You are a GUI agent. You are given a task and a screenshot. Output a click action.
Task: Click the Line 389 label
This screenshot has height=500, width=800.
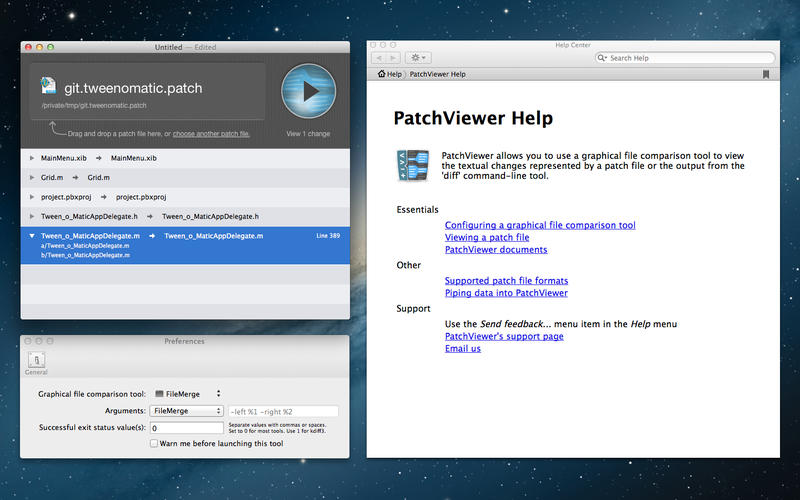328,236
